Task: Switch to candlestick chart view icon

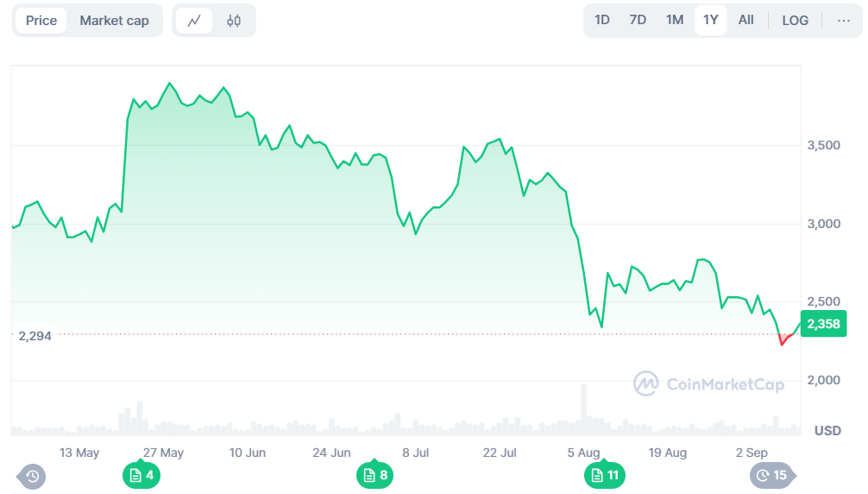Action: (x=234, y=21)
